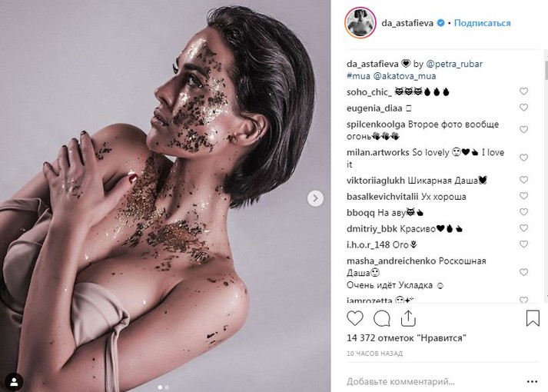Like dmitriy_bbk comment heart
Image resolution: width=548 pixels, height=392 pixels.
(523, 228)
